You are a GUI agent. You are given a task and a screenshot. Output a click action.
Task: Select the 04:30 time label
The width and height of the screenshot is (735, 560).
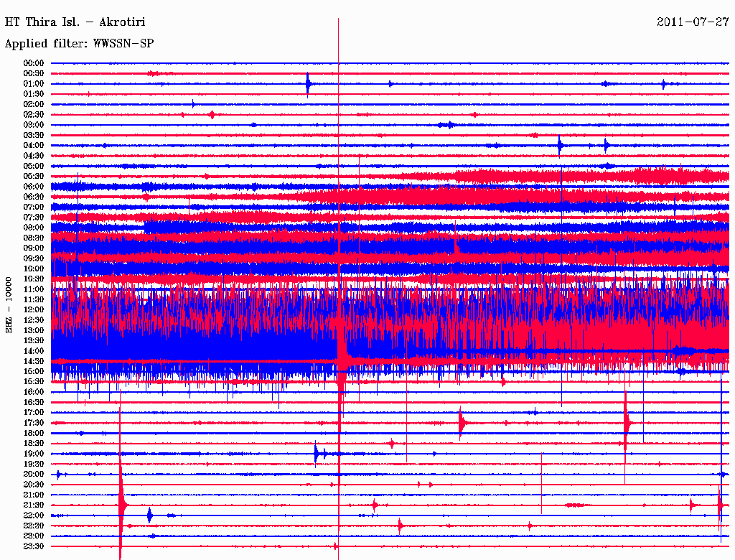34,156
